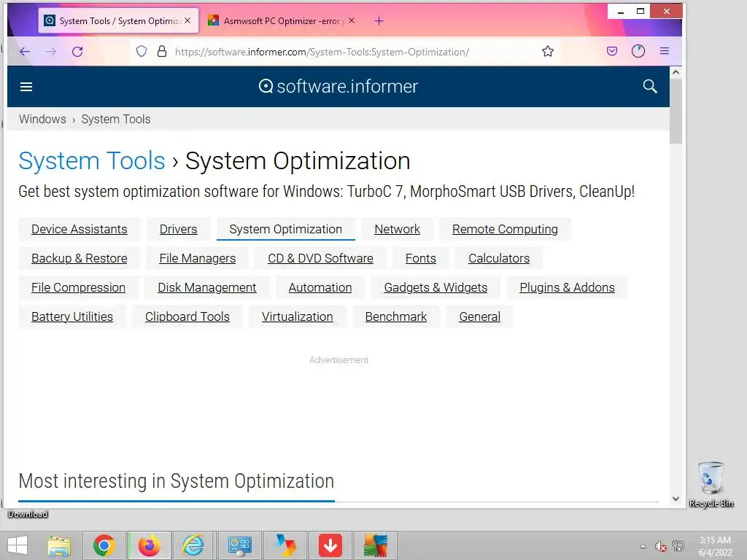Screen dimensions: 747x560
Task: Open the Gadgets & Widgets category
Action: [436, 287]
